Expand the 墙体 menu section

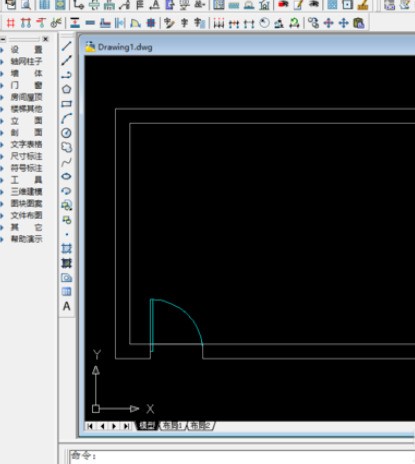(26, 73)
